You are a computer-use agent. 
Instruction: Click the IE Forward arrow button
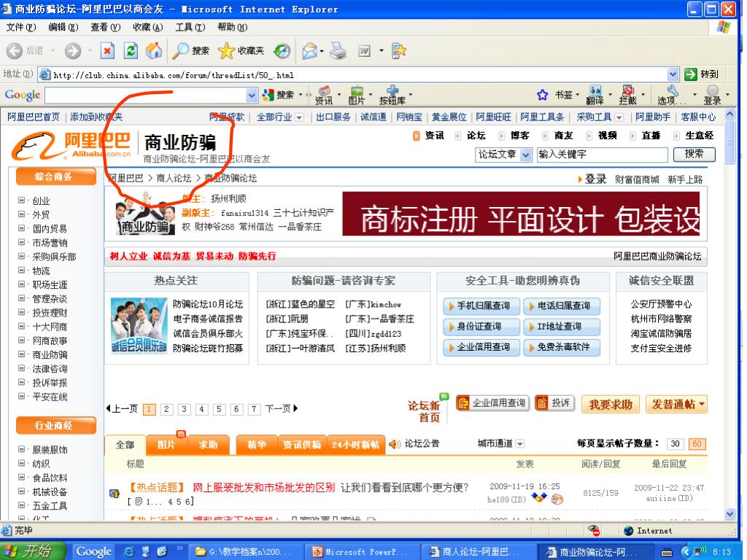point(73,50)
